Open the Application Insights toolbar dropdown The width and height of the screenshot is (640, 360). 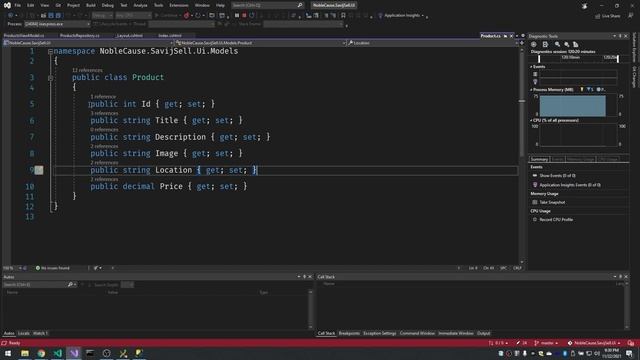402,16
